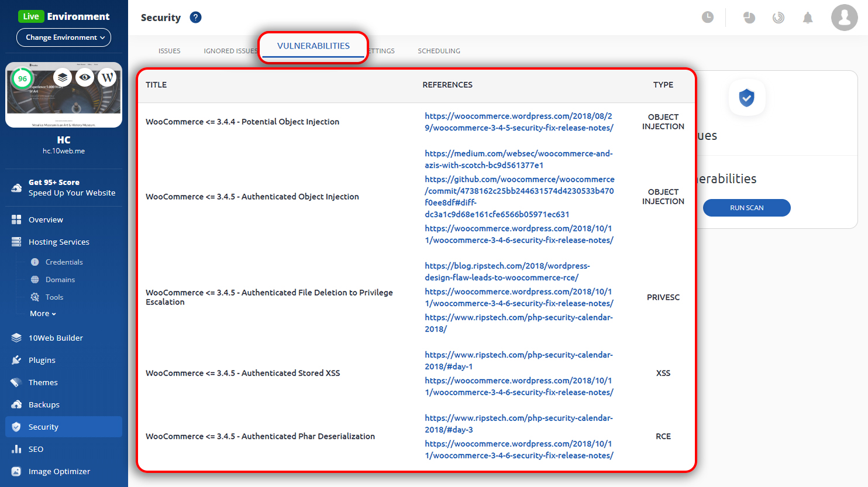Screen dimensions: 868x487
Task: Open medium.com websec woocommerce reference link
Action: pyautogui.click(x=519, y=159)
